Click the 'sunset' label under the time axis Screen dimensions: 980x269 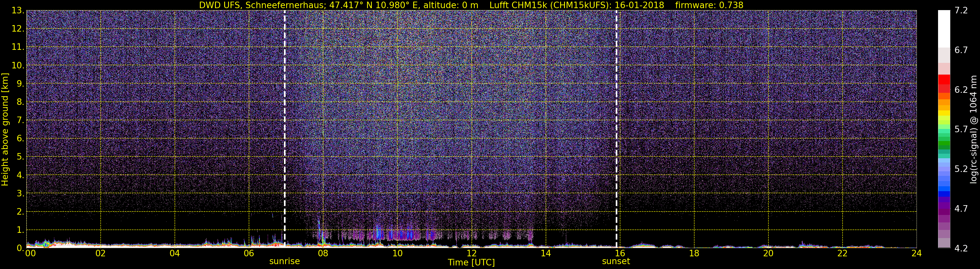(x=616, y=262)
